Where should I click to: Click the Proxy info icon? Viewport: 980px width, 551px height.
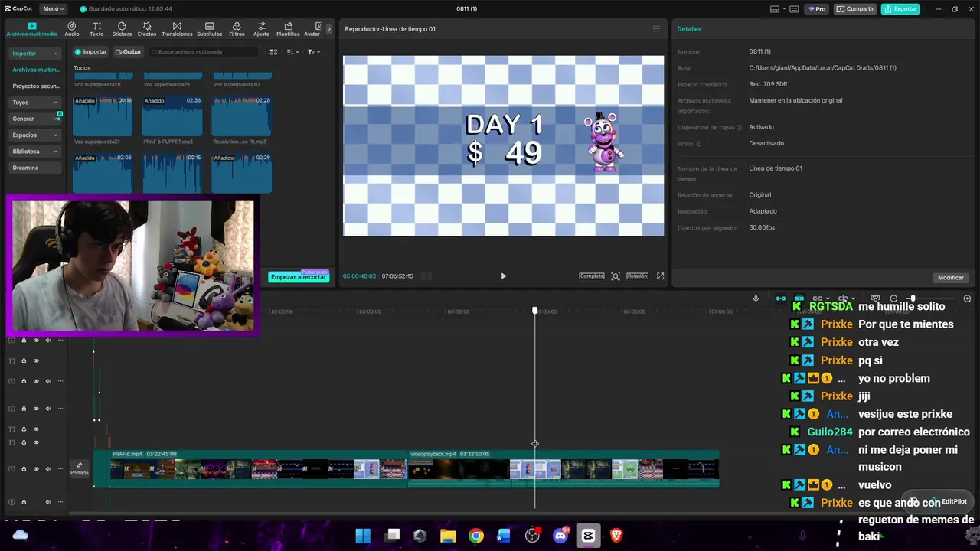click(x=698, y=144)
